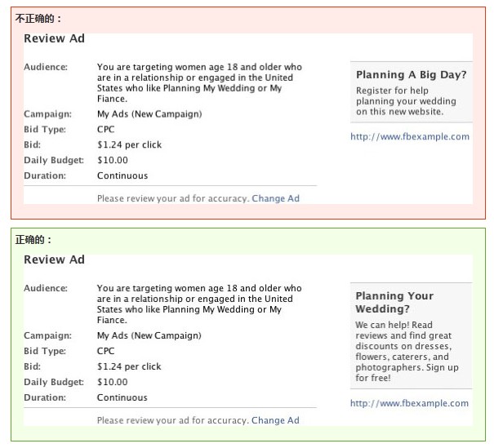Click Continuous duration value in red panel
The image size is (494, 448).
[122, 175]
